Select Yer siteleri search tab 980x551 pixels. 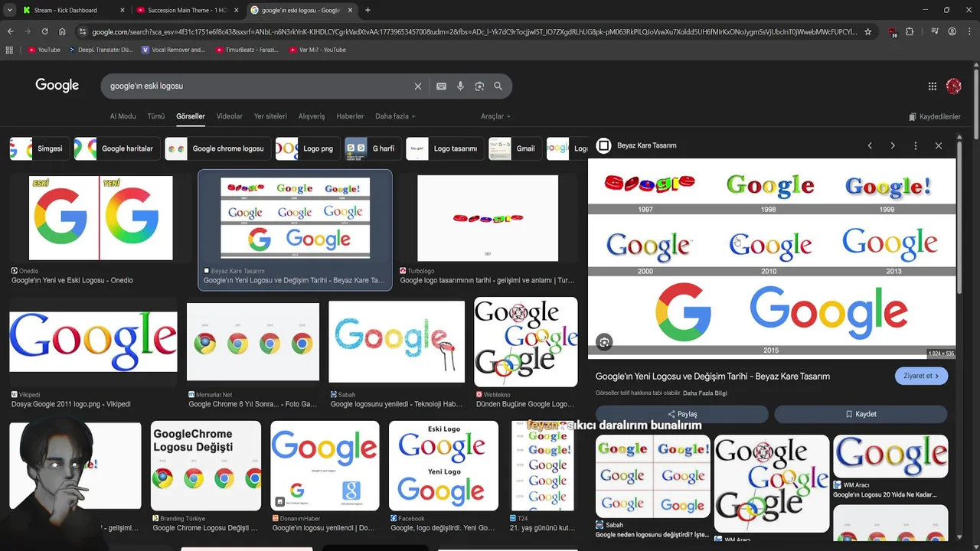tap(270, 116)
